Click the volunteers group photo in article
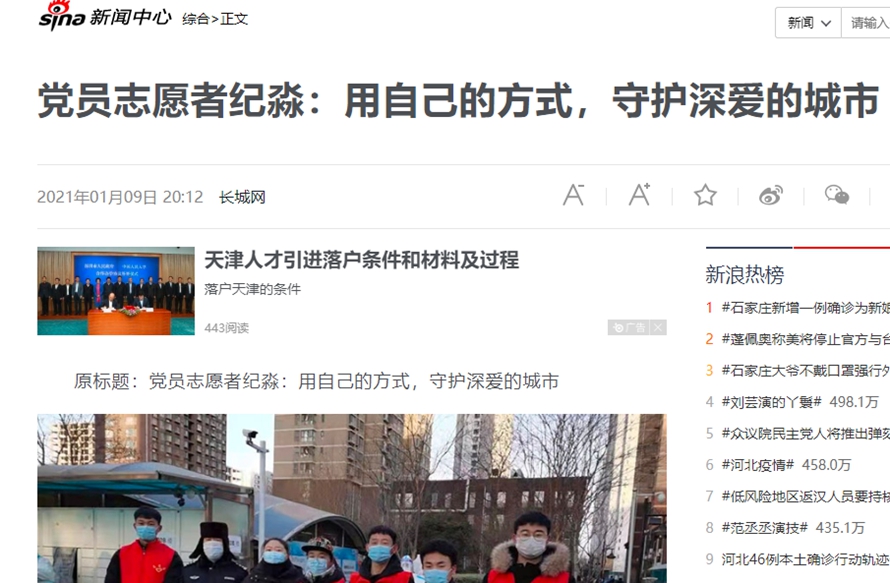The width and height of the screenshot is (890, 583). 352,498
